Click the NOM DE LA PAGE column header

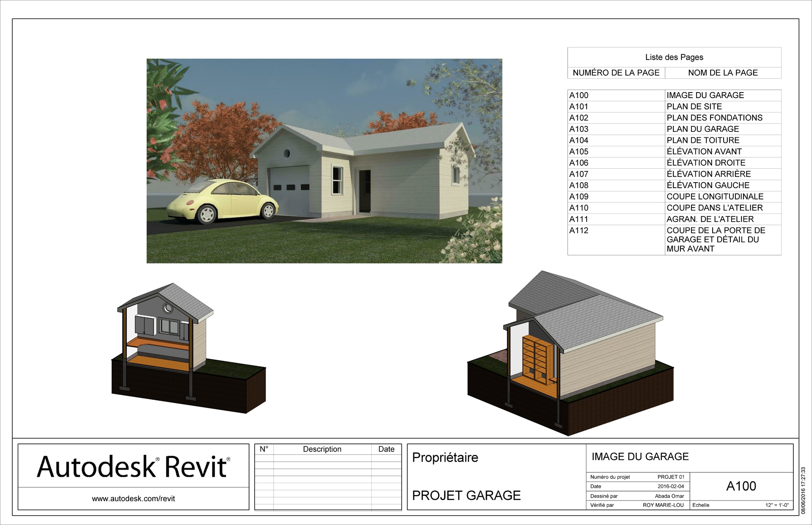coord(722,73)
